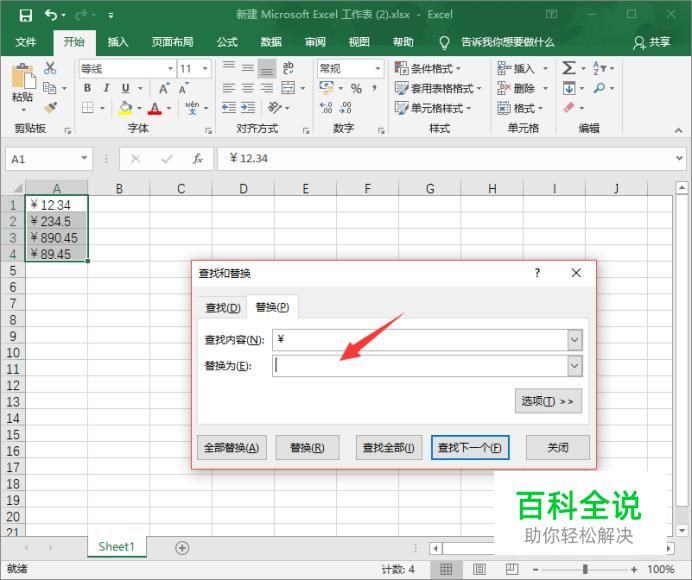Screen dimensions: 692x580
Task: Switch to Page Layout view in status bar
Action: point(479,569)
